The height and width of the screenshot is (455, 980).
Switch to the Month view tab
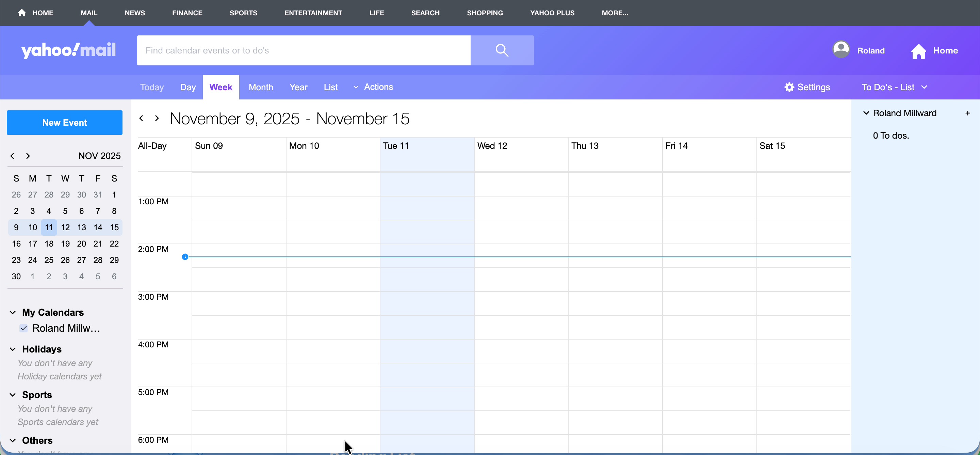[x=261, y=87]
